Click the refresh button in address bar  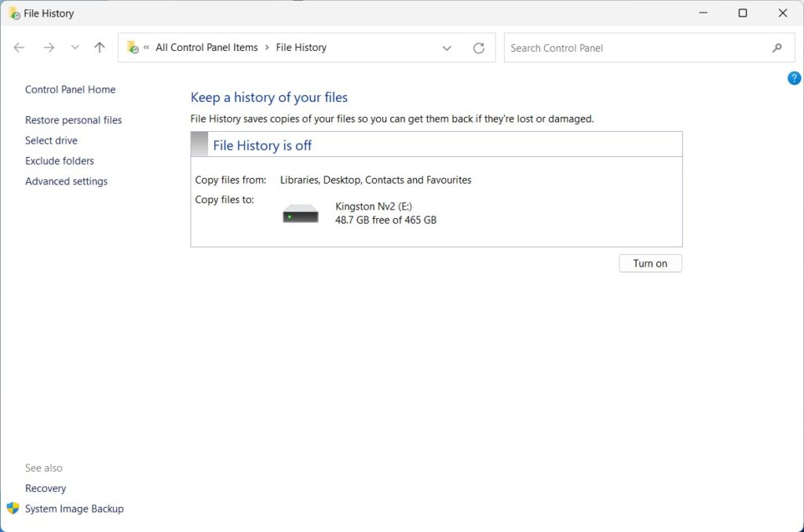tap(479, 48)
